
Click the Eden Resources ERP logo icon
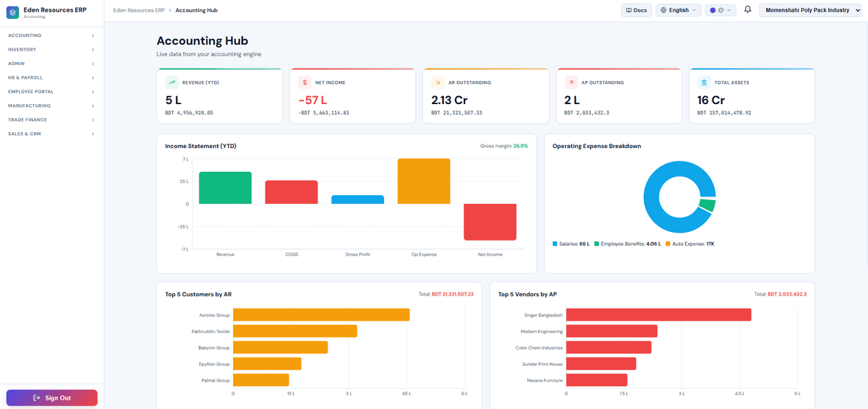click(x=12, y=12)
